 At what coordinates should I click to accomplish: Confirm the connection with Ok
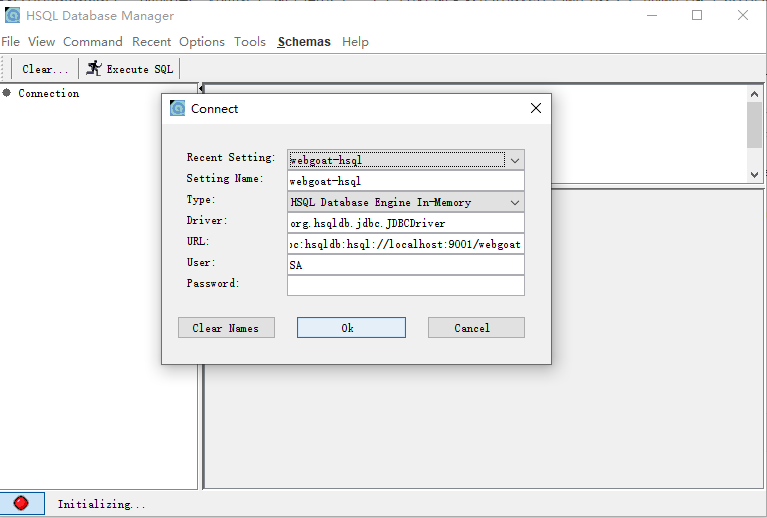click(x=351, y=328)
